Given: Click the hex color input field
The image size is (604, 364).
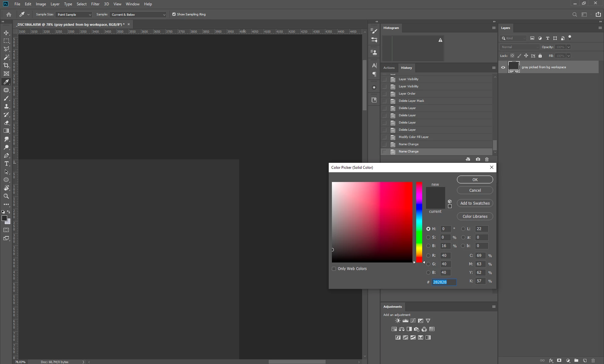Looking at the screenshot, I should click(x=444, y=282).
